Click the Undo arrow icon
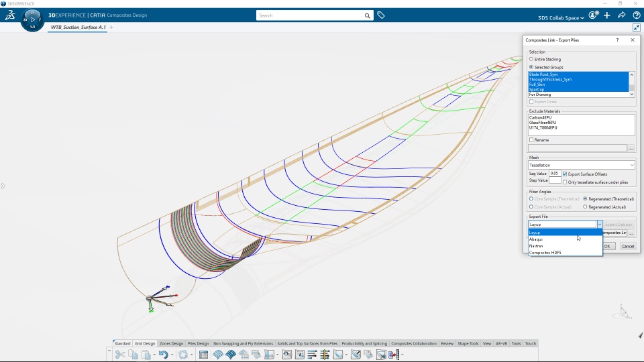 [x=163, y=354]
